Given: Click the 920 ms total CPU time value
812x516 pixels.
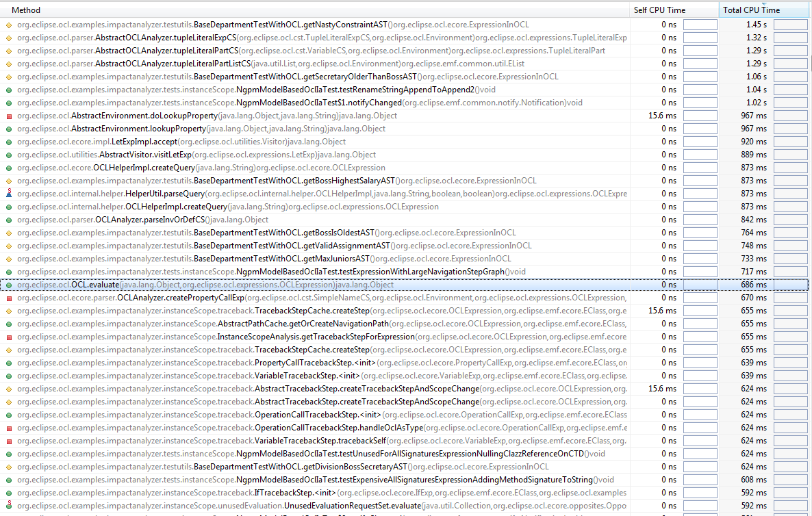Looking at the screenshot, I should pos(754,142).
